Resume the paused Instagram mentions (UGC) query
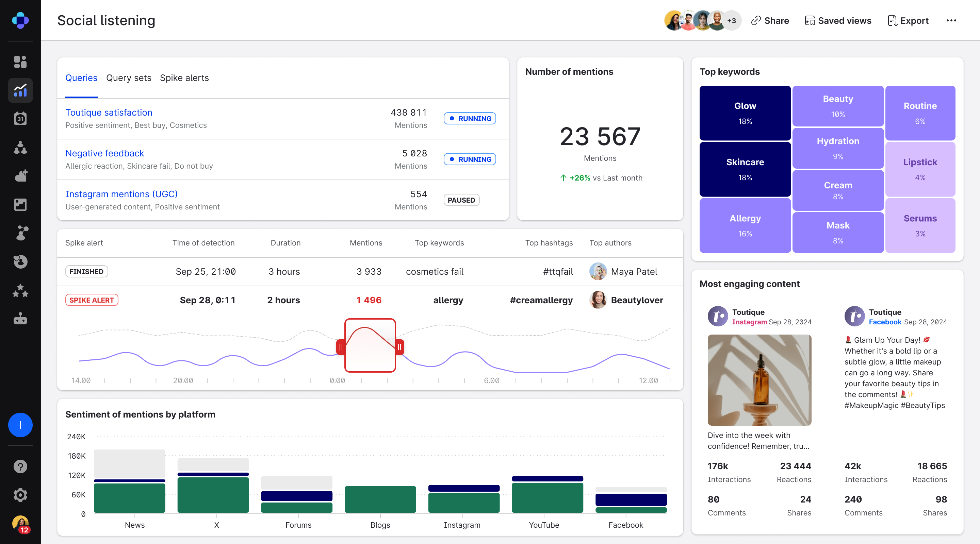 (461, 200)
